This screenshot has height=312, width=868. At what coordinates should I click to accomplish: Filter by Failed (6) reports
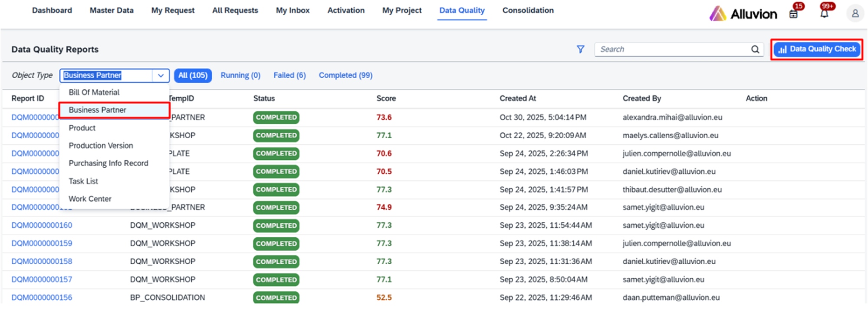[x=289, y=76]
